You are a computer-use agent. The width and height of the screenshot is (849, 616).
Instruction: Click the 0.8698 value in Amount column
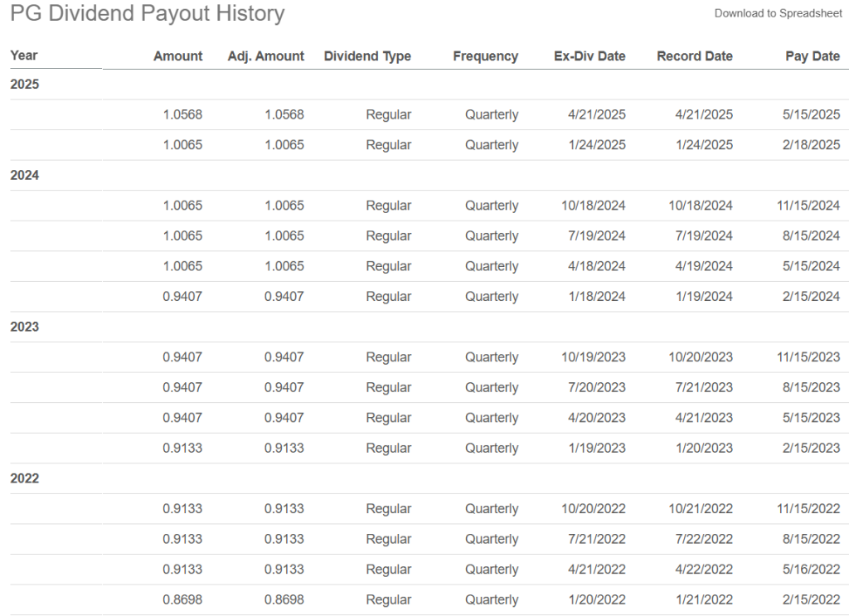tap(182, 599)
